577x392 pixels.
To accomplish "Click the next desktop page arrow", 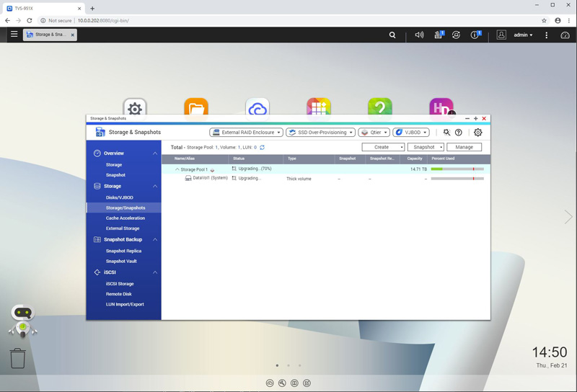I will [x=568, y=218].
